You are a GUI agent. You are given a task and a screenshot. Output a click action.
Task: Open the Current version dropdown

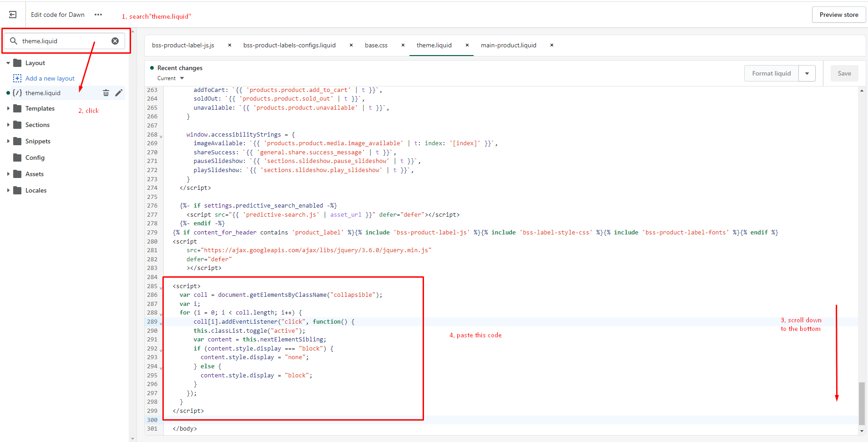[x=171, y=78]
